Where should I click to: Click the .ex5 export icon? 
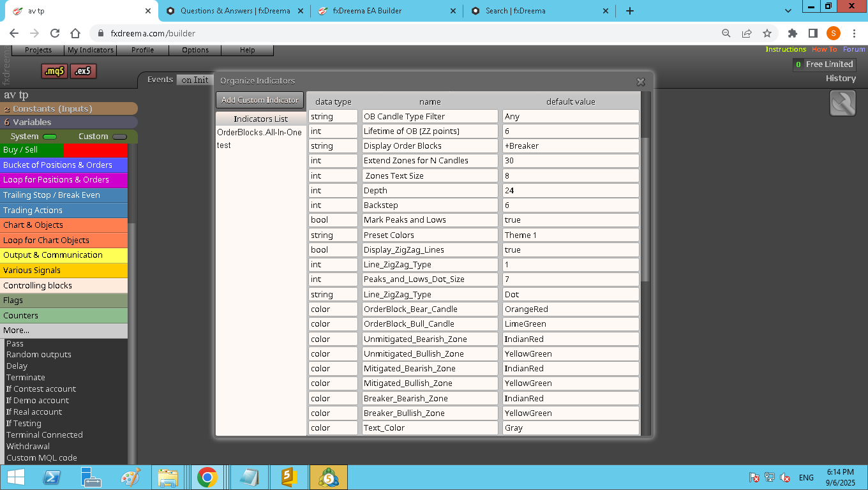83,71
